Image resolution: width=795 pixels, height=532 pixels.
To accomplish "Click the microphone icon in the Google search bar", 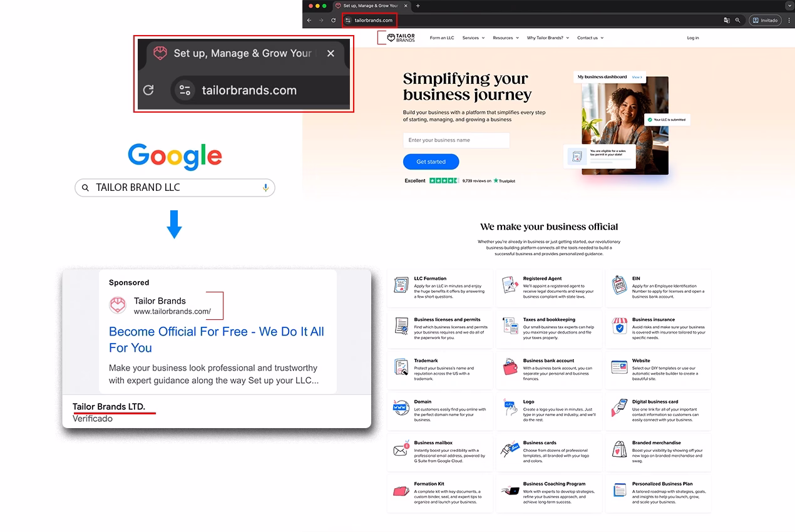I will click(265, 187).
